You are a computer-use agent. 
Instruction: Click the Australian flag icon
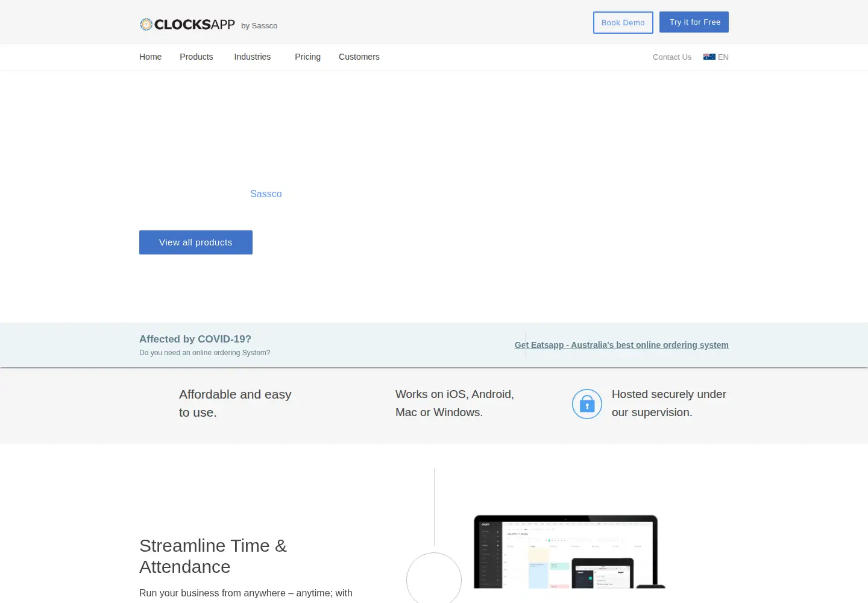[709, 57]
